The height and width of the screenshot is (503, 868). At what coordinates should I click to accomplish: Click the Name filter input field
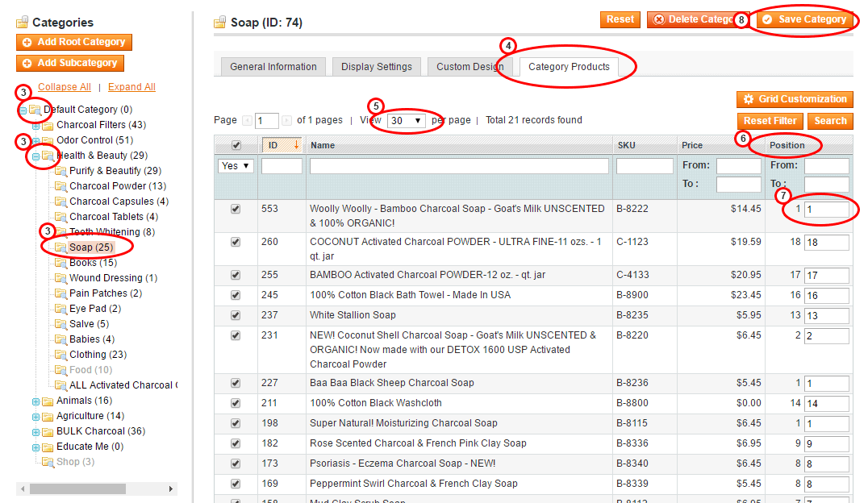(459, 166)
